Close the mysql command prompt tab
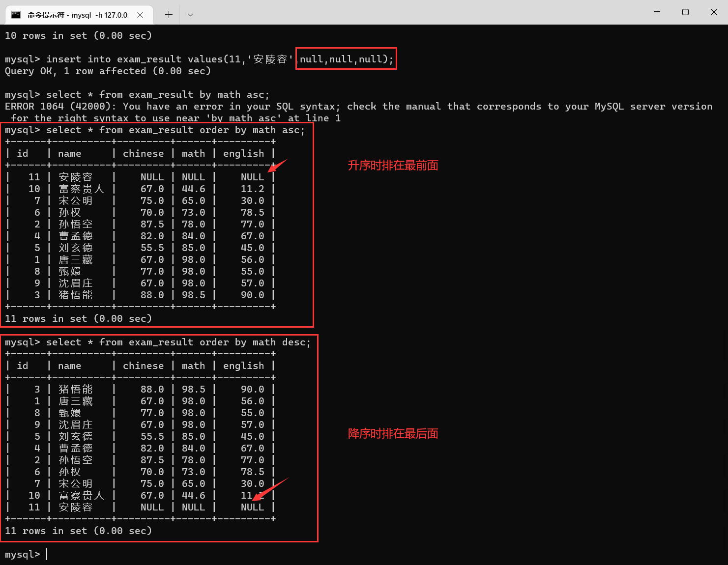The image size is (728, 565). (140, 15)
